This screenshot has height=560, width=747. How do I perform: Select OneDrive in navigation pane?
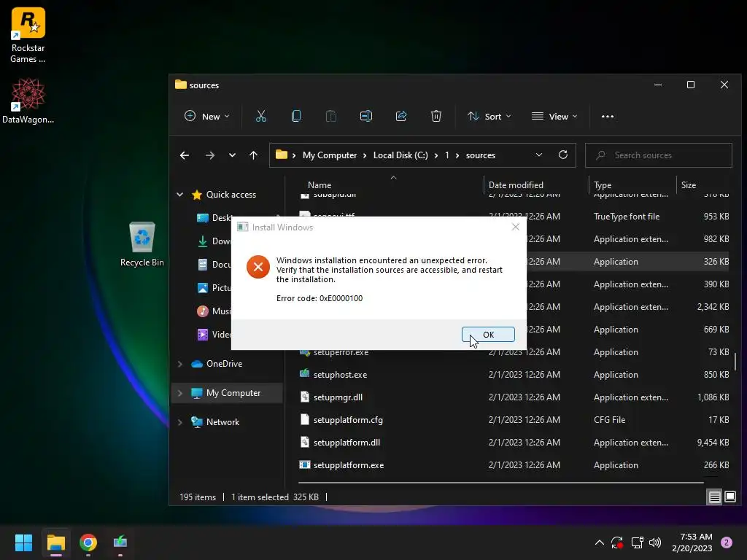pyautogui.click(x=224, y=364)
